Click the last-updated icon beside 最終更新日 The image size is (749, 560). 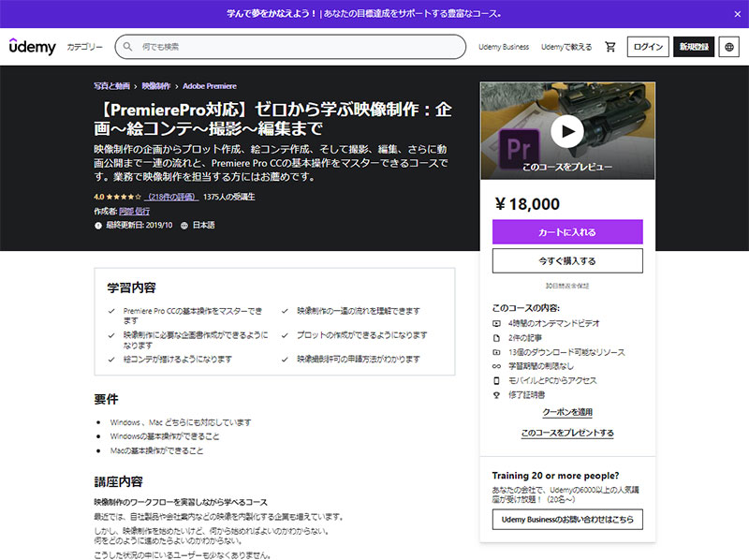tap(98, 226)
